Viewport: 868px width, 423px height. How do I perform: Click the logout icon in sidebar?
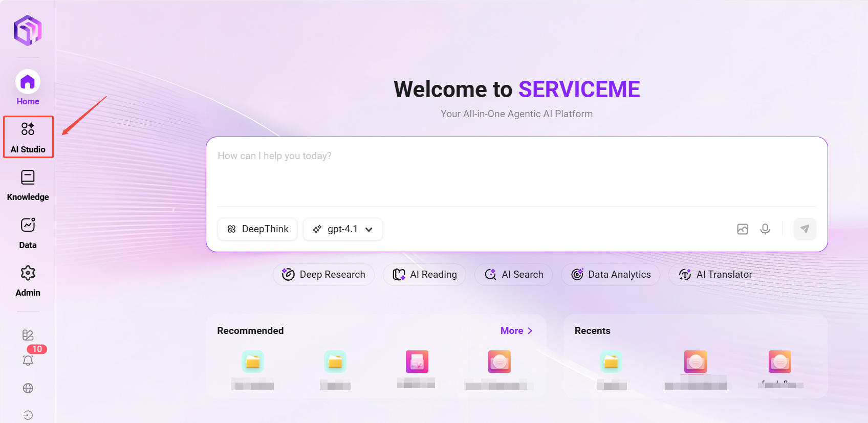click(28, 415)
